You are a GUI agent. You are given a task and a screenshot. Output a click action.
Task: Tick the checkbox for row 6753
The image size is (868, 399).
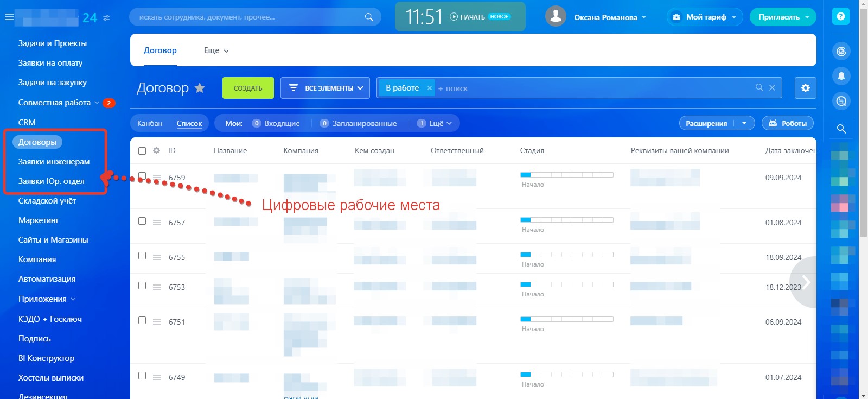point(142,286)
